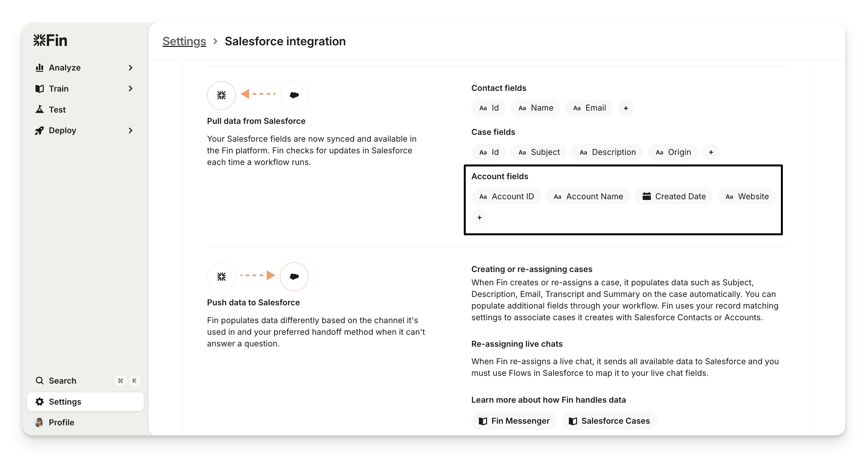The width and height of the screenshot is (868, 458).
Task: Open the Fin Messenger article link
Action: tap(514, 421)
